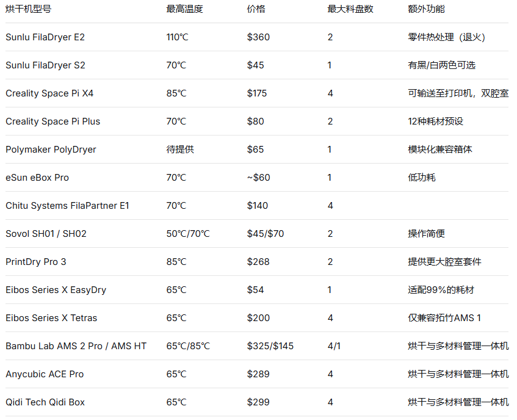Click the 110°C temperature value

pos(177,37)
